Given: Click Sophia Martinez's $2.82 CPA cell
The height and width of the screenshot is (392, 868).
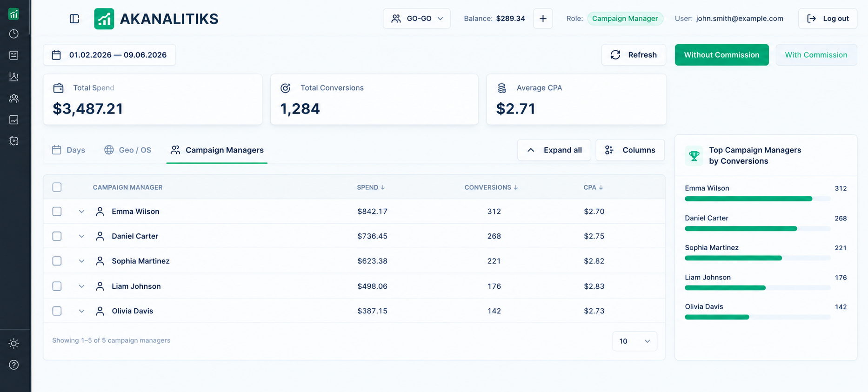Looking at the screenshot, I should (594, 261).
